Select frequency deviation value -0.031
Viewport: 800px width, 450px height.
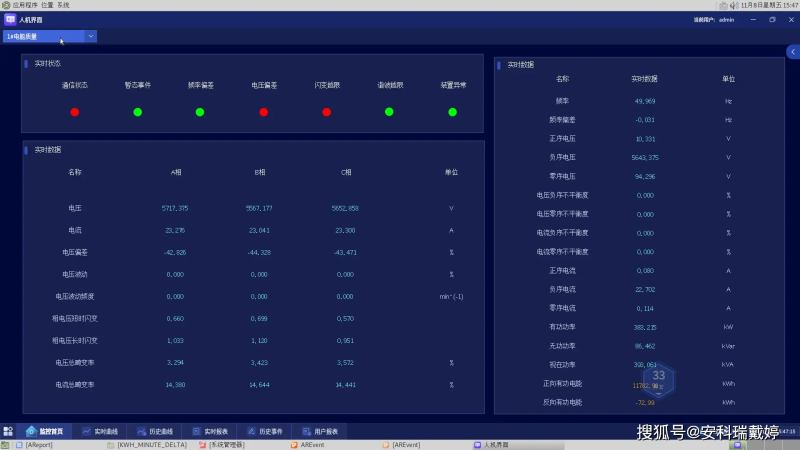tap(645, 120)
